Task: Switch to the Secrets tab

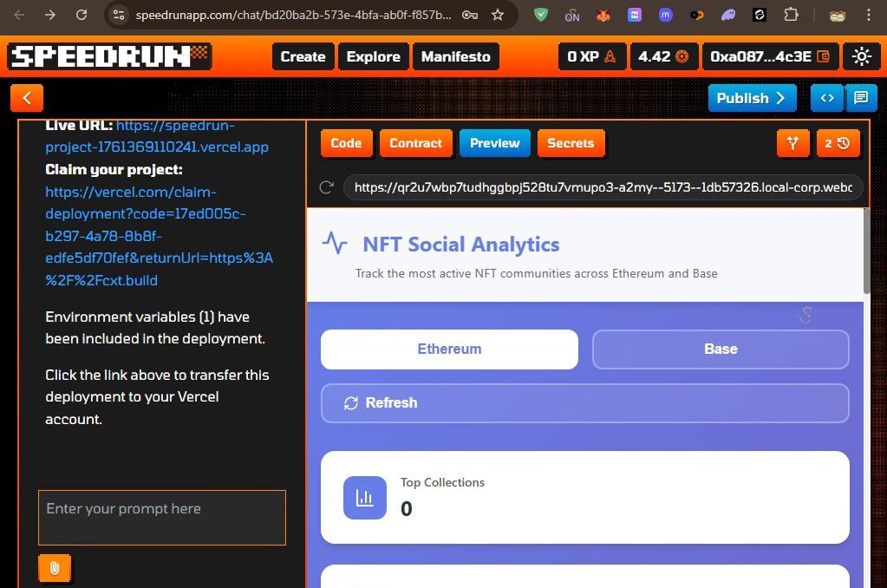Action: [x=571, y=143]
